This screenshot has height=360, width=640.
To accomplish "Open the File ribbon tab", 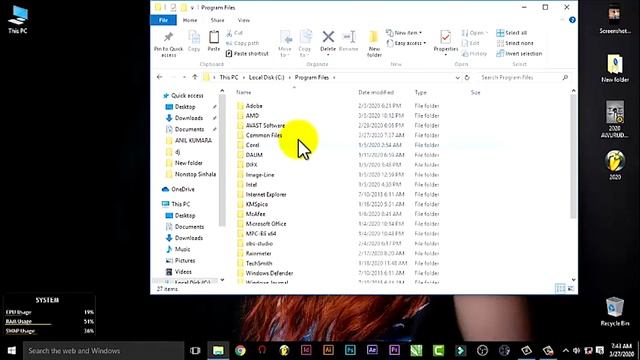I will pyautogui.click(x=163, y=20).
